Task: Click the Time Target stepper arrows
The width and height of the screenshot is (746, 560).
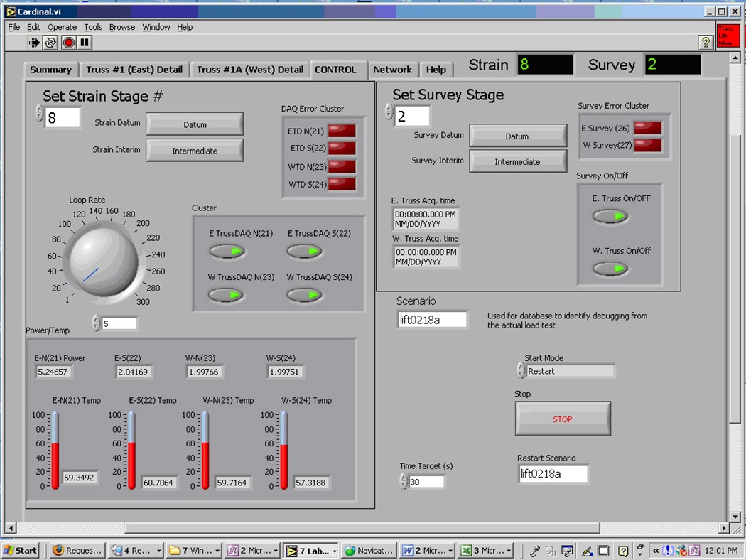Action: [404, 482]
